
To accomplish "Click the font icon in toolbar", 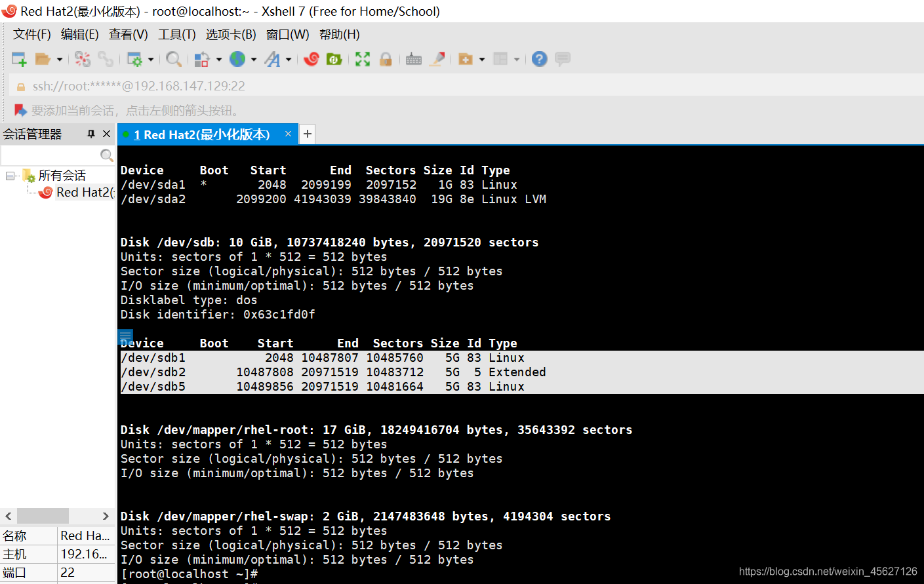I will pos(272,60).
